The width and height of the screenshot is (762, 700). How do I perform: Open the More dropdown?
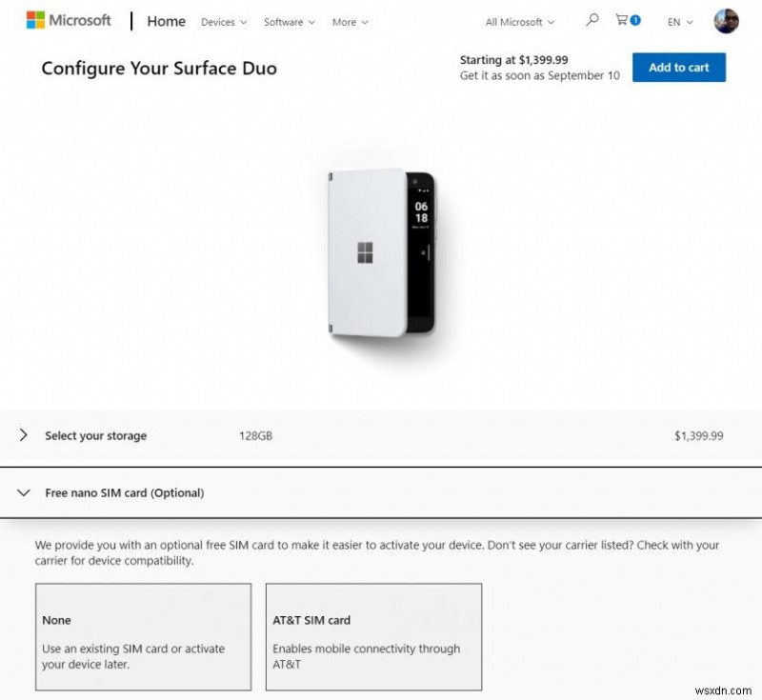[x=349, y=22]
